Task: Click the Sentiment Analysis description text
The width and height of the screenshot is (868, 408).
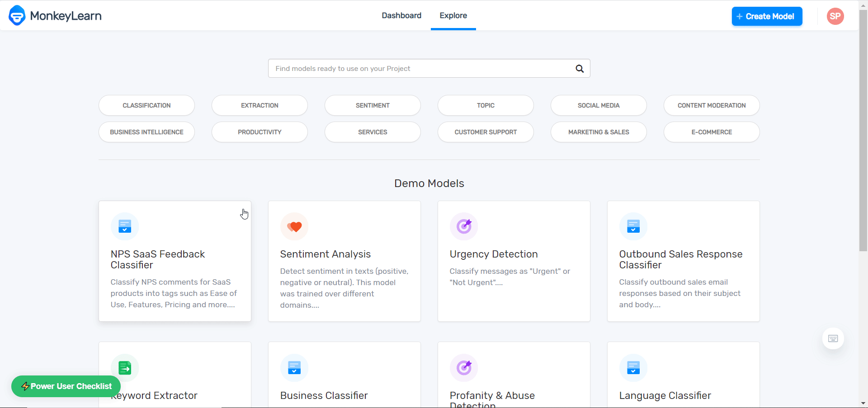Action: (x=344, y=288)
